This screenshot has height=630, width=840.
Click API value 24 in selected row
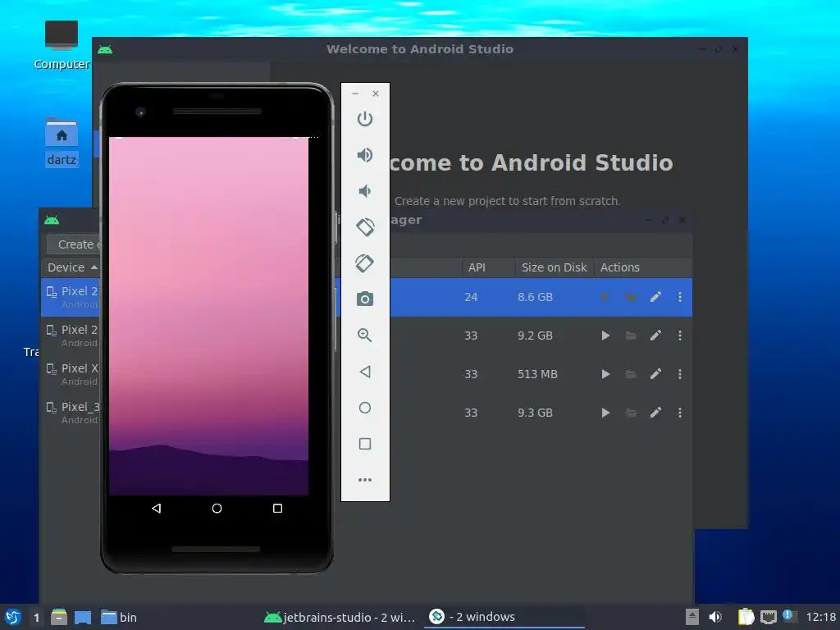tap(470, 297)
